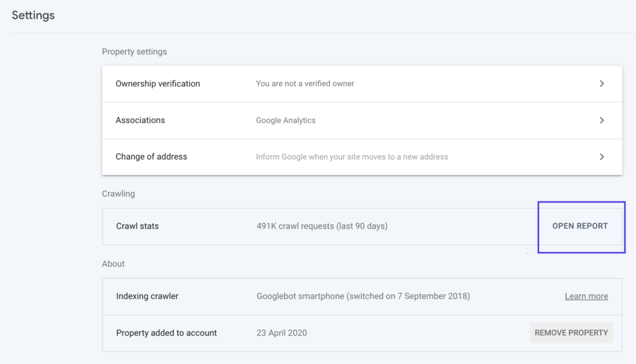This screenshot has height=364, width=636.
Task: Click the REMOVE PROPERTY button
Action: 571,333
